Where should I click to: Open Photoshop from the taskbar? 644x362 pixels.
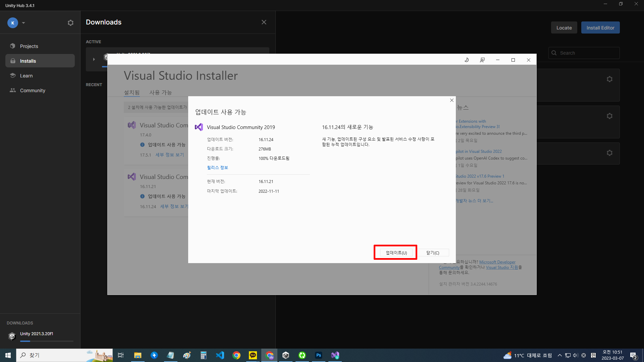click(319, 355)
